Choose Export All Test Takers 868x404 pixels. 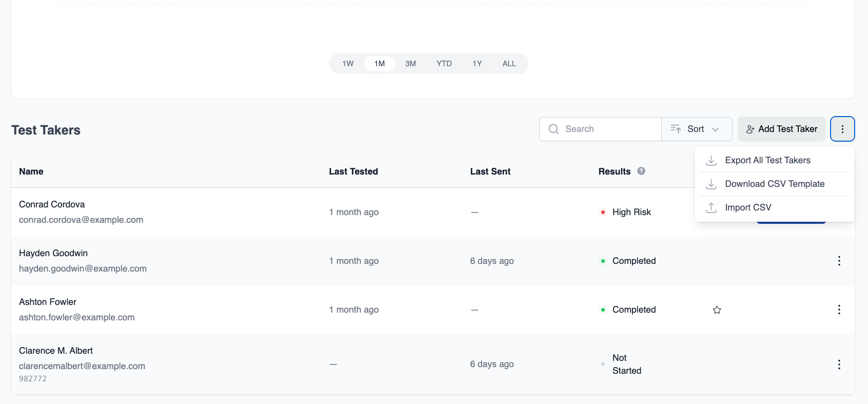[x=775, y=160]
